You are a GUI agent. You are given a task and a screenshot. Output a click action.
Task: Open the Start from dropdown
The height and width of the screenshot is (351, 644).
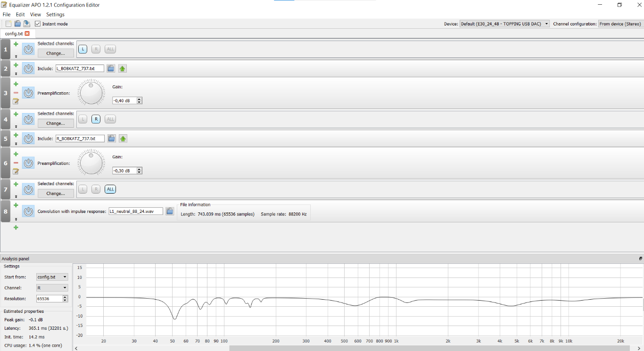coord(52,277)
